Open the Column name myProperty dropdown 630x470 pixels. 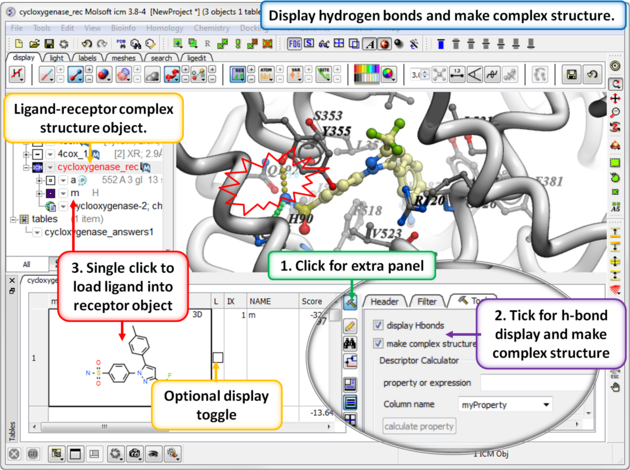coord(505,405)
